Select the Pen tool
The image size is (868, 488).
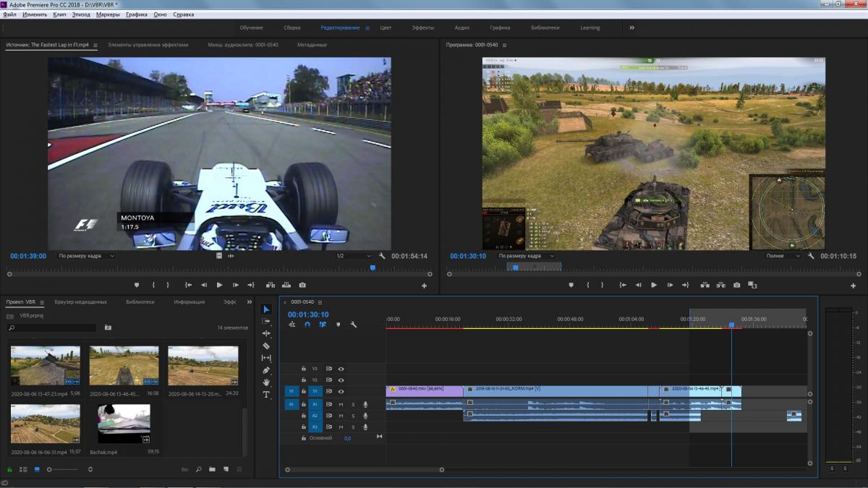(266, 370)
